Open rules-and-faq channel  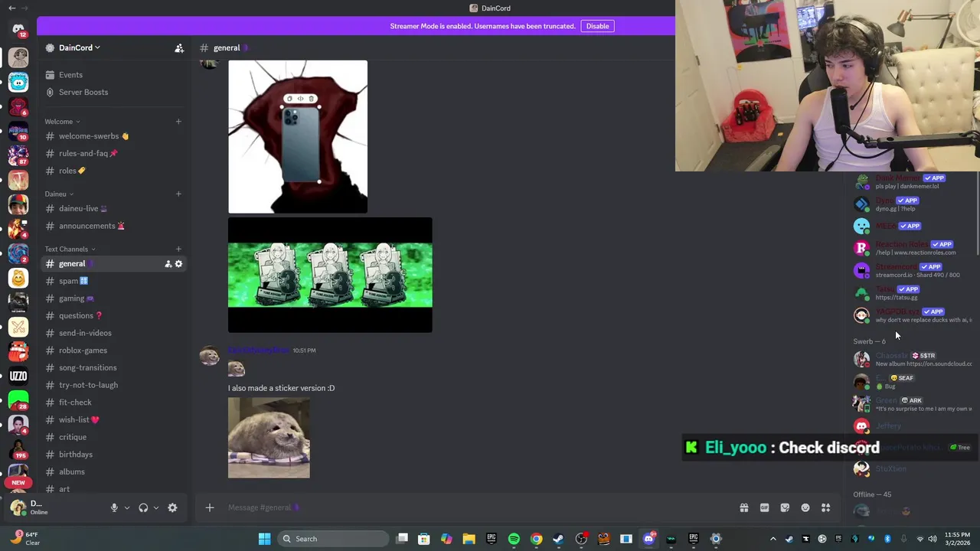(x=83, y=154)
